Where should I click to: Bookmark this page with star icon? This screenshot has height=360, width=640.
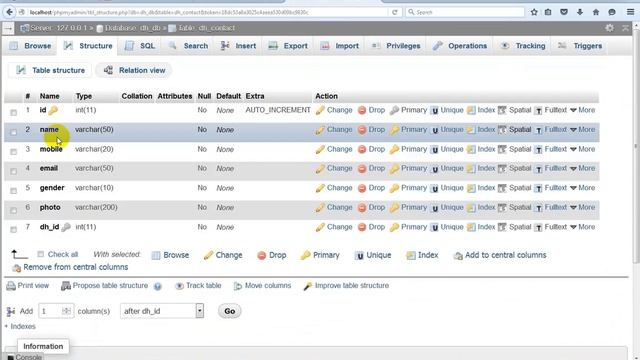(x=534, y=12)
